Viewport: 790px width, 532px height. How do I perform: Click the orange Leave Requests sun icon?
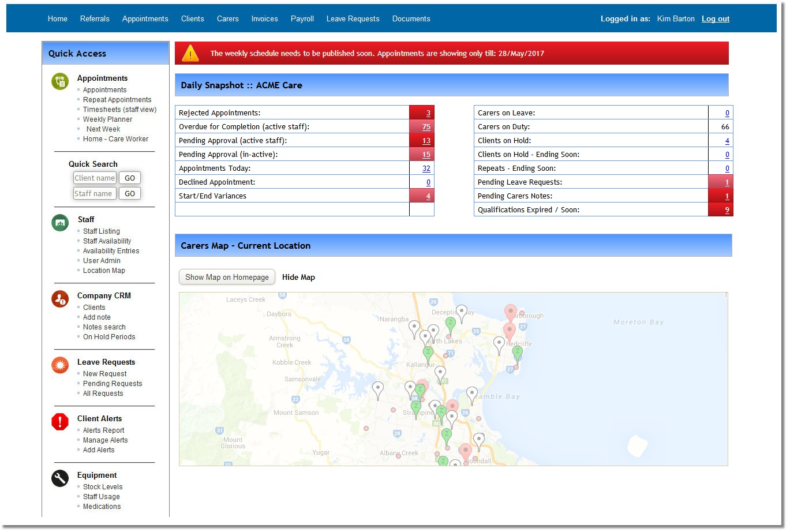[60, 365]
